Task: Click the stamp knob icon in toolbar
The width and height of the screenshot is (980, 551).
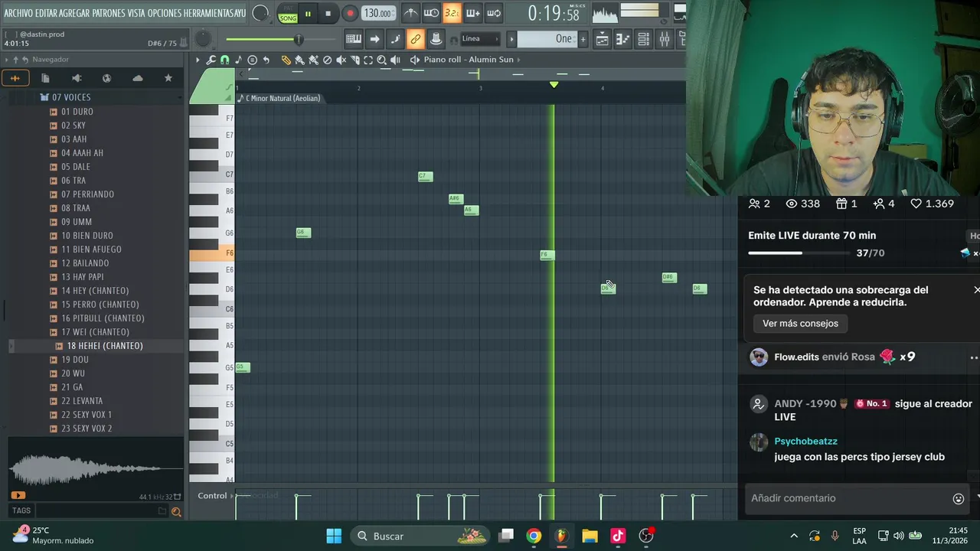Action: click(436, 39)
